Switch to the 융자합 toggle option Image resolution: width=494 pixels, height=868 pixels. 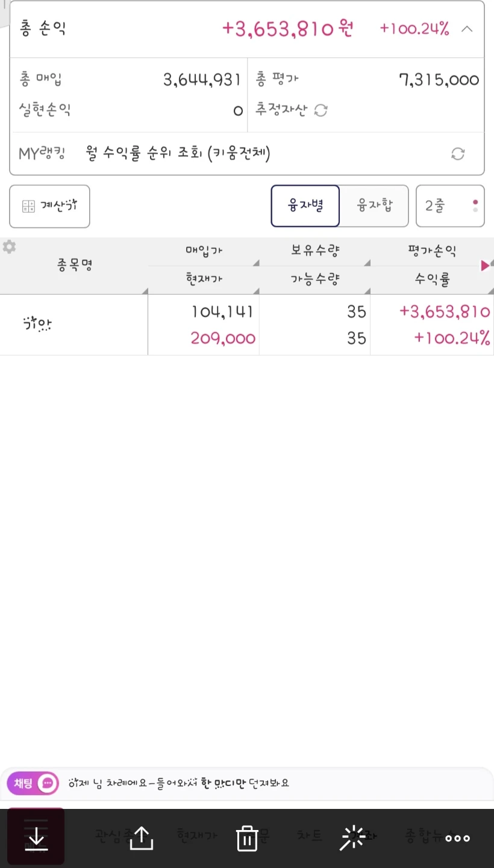[x=375, y=206]
